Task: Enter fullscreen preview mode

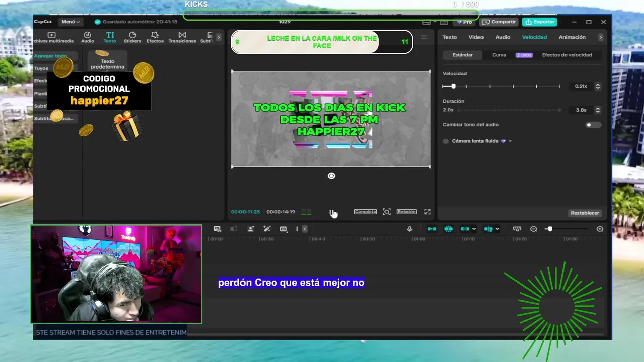Action: point(427,212)
